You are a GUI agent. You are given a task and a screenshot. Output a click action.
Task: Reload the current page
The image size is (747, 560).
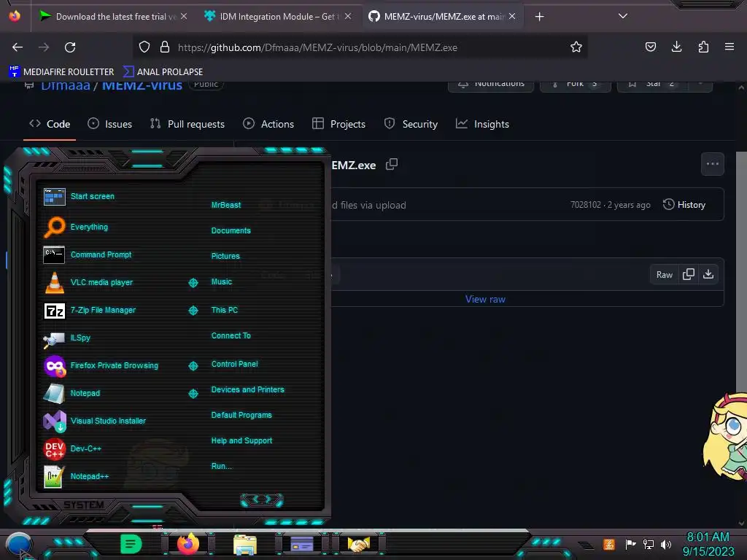point(70,47)
